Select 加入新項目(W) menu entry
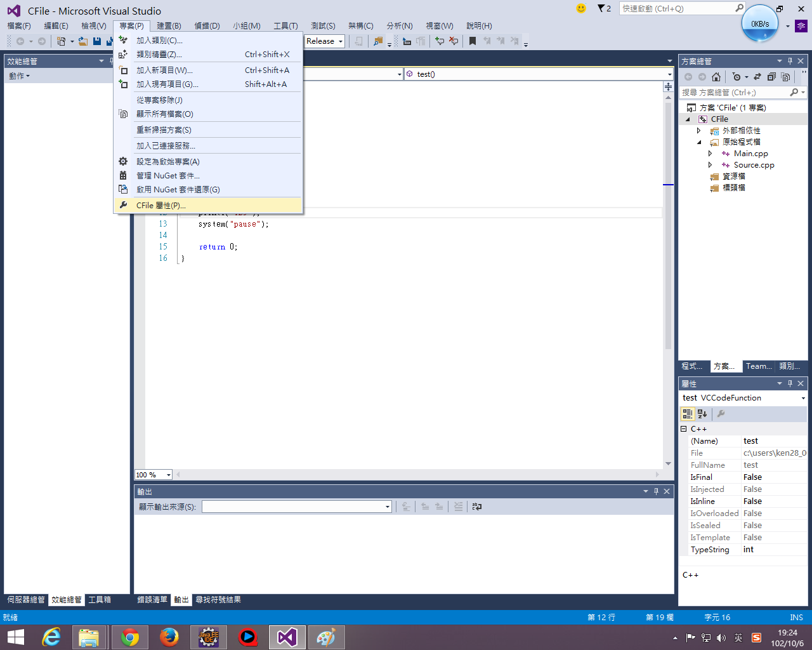 (208, 70)
